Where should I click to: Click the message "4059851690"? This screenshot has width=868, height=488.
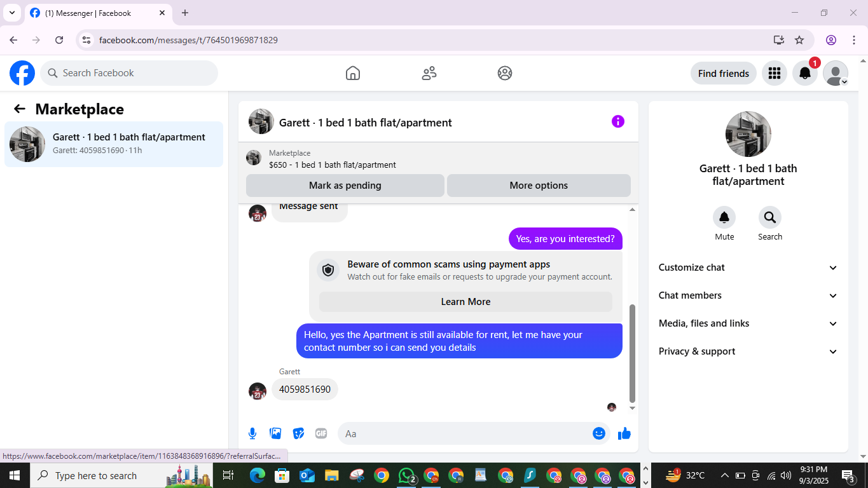(x=305, y=390)
